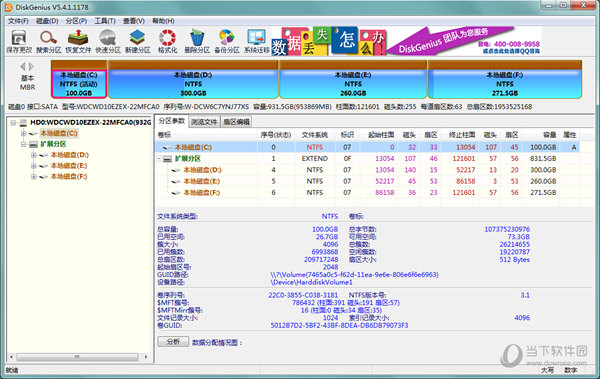Collapse the HD0 disk tree node
Image resolution: width=600 pixels, height=379 pixels.
coord(13,123)
